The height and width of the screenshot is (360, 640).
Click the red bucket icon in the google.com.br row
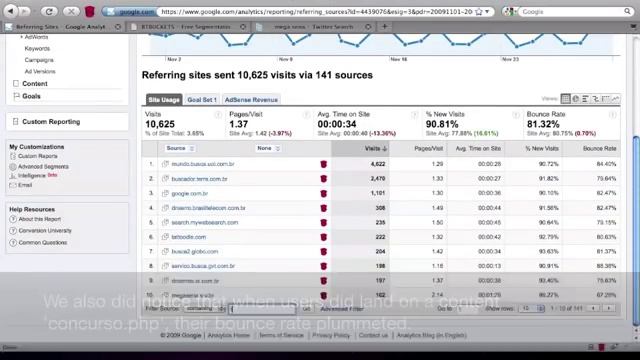pyautogui.click(x=324, y=193)
